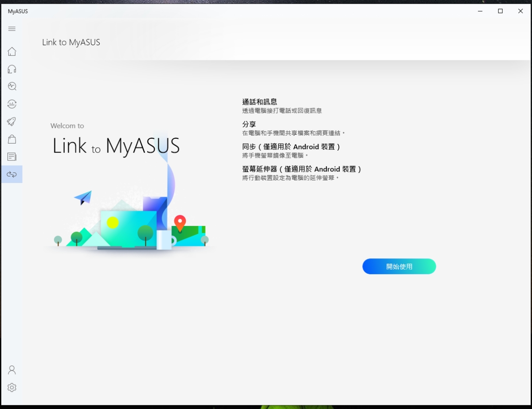Click the 開始使用 start button

click(x=399, y=266)
